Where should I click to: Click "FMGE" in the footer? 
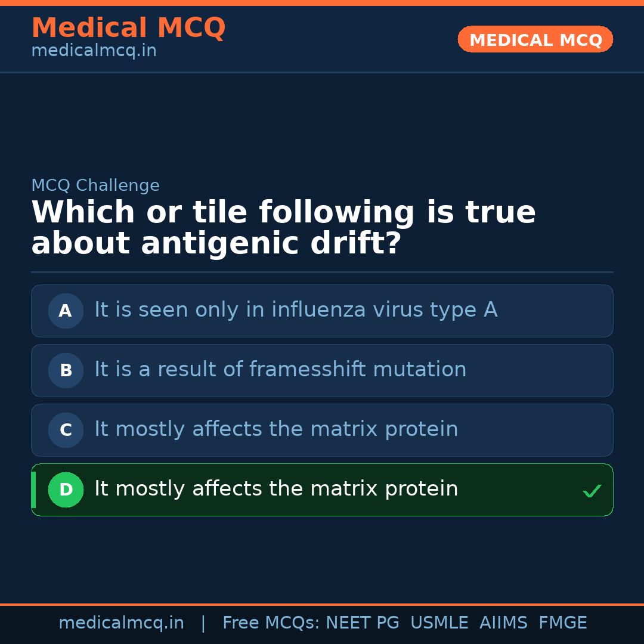click(562, 623)
